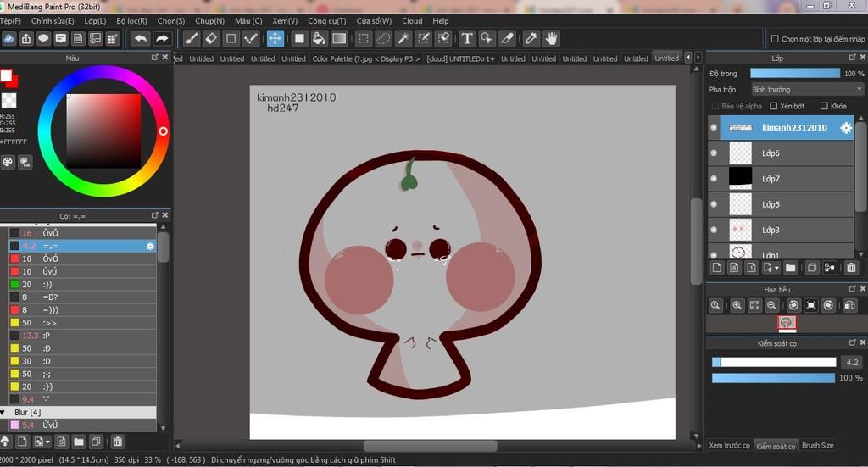Toggle visibility of Lớp5 layer
The width and height of the screenshot is (868, 467).
coord(714,204)
